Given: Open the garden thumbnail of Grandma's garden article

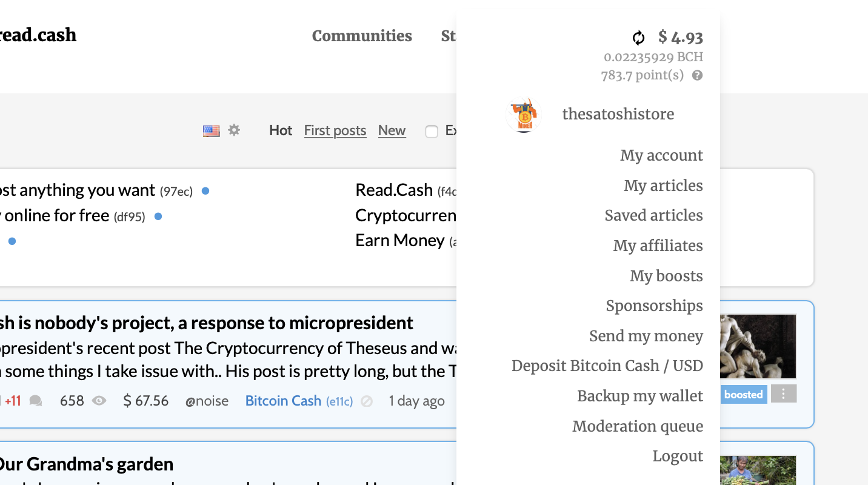Looking at the screenshot, I should pyautogui.click(x=758, y=470).
